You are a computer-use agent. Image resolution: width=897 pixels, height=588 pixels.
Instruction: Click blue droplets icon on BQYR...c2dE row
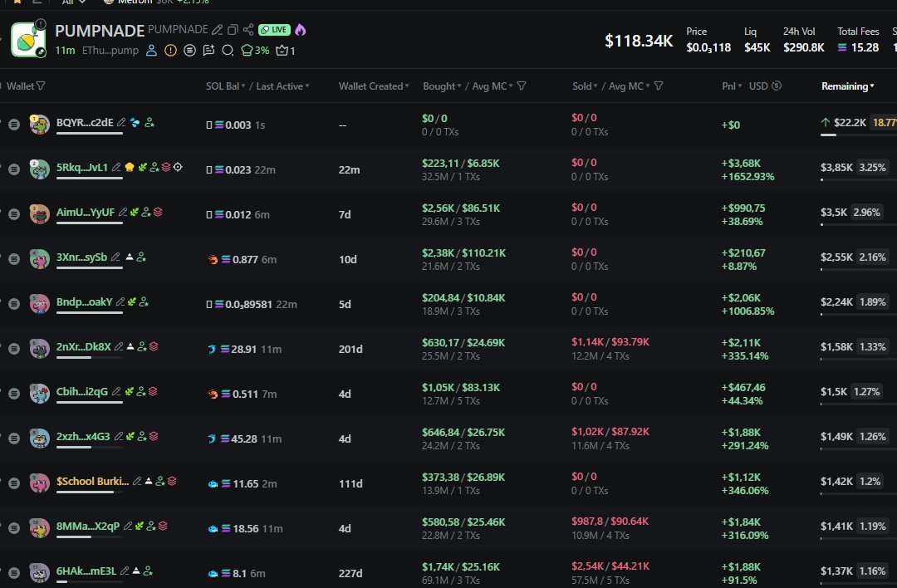pos(135,122)
